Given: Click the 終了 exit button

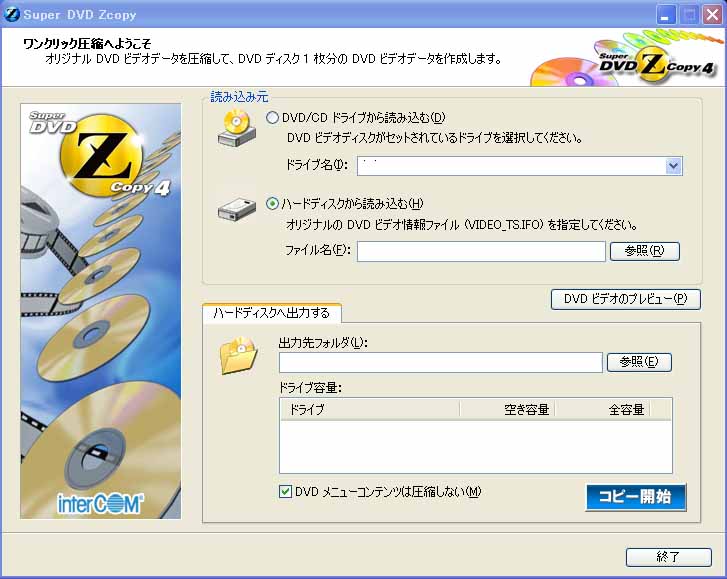Looking at the screenshot, I should [x=668, y=557].
